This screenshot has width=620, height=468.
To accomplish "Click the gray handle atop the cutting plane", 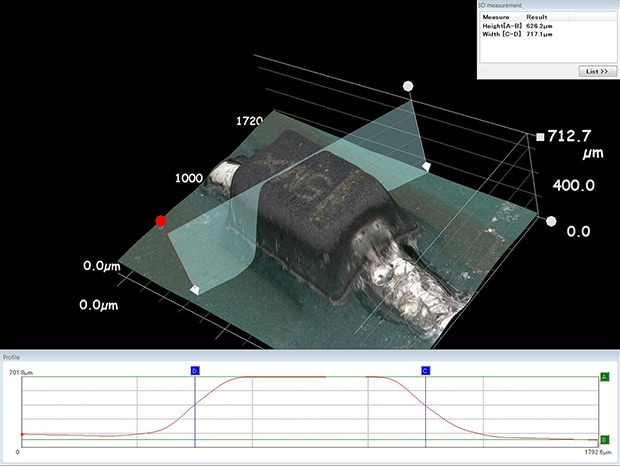I will [x=408, y=86].
